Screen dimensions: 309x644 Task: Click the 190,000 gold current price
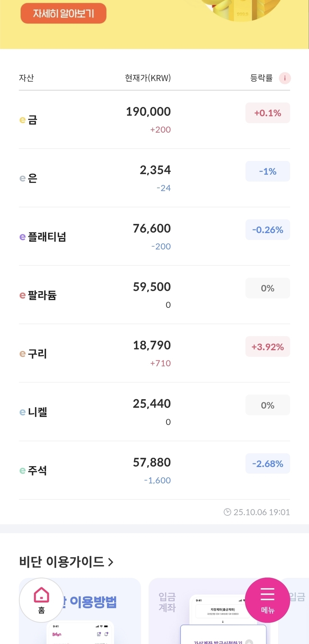(148, 112)
